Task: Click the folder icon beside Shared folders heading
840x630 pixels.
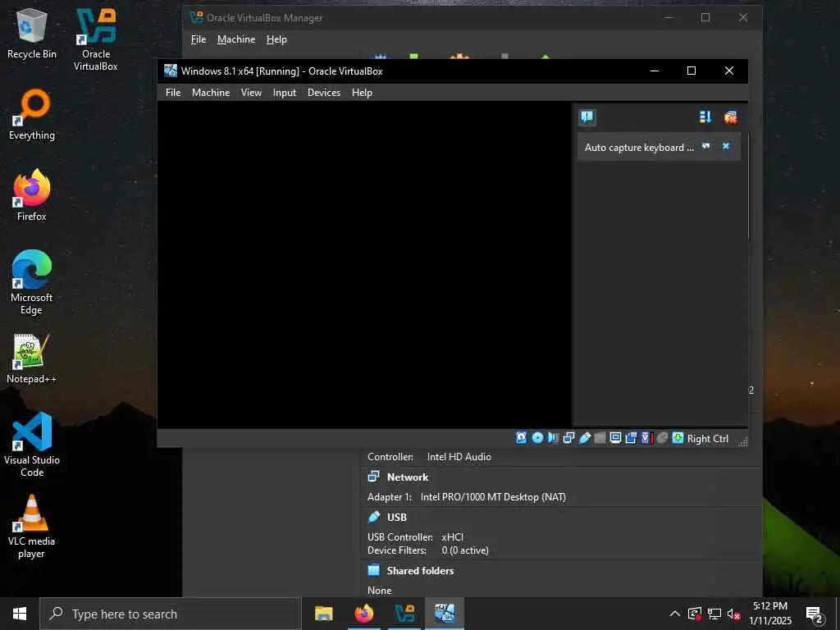Action: pyautogui.click(x=374, y=570)
